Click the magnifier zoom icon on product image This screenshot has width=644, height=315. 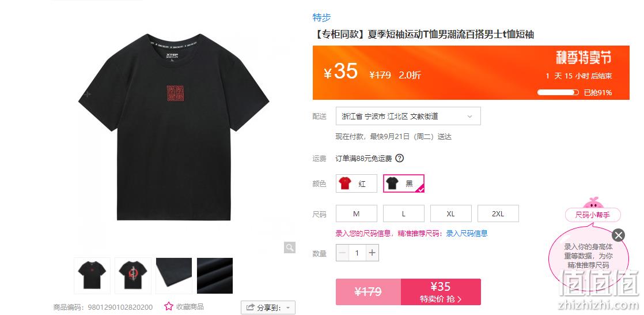(290, 247)
